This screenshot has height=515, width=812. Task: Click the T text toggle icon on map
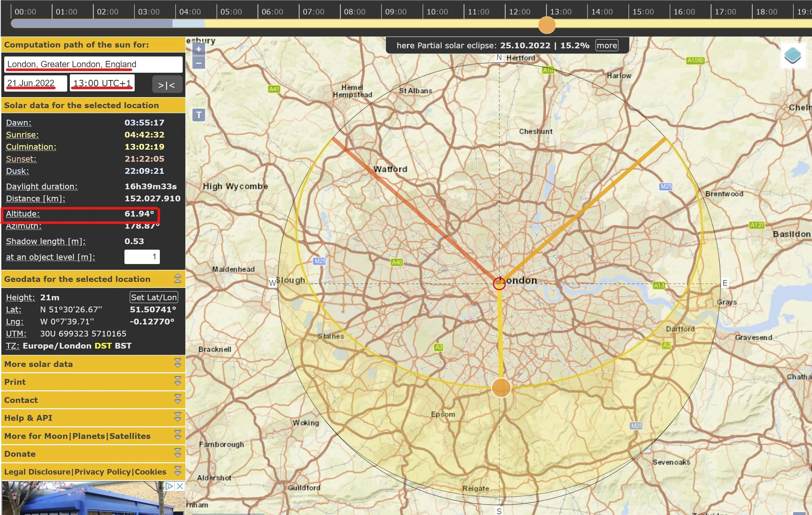199,115
